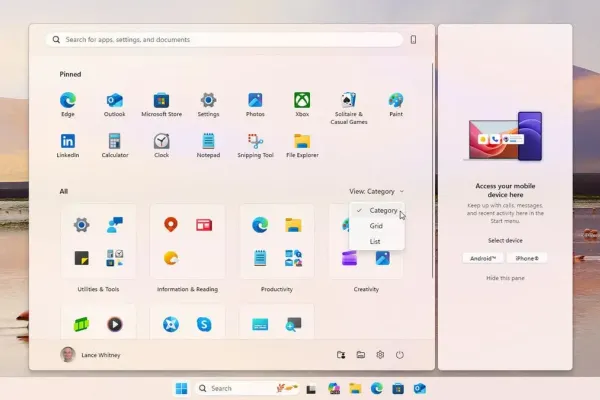The height and width of the screenshot is (400, 600).
Task: Select the Category view option
Action: (377, 210)
